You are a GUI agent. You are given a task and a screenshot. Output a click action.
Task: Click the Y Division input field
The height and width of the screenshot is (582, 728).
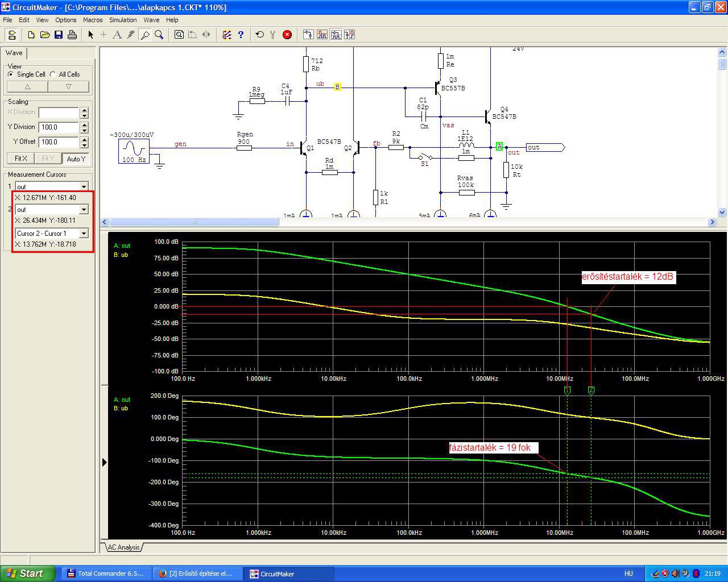(59, 127)
